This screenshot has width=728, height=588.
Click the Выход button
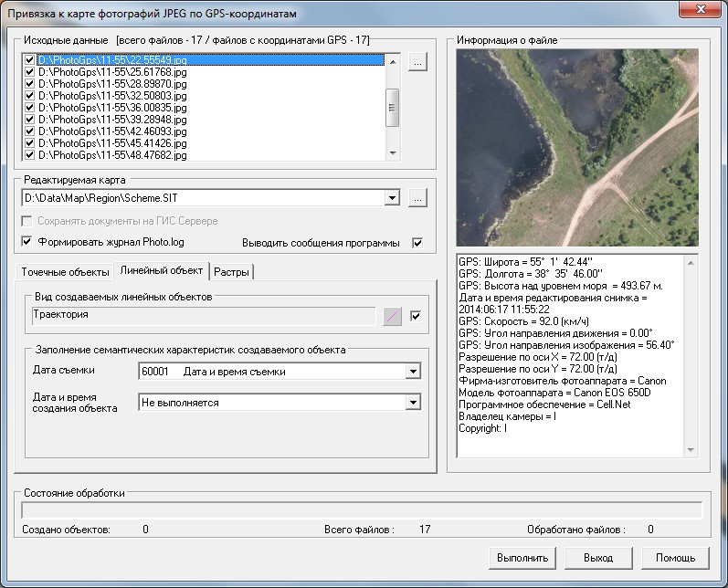click(600, 557)
